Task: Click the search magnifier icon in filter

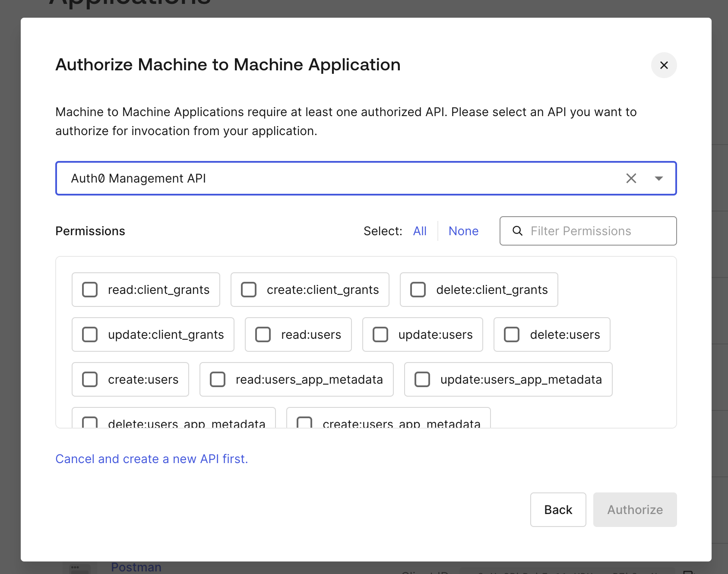Action: [x=517, y=231]
